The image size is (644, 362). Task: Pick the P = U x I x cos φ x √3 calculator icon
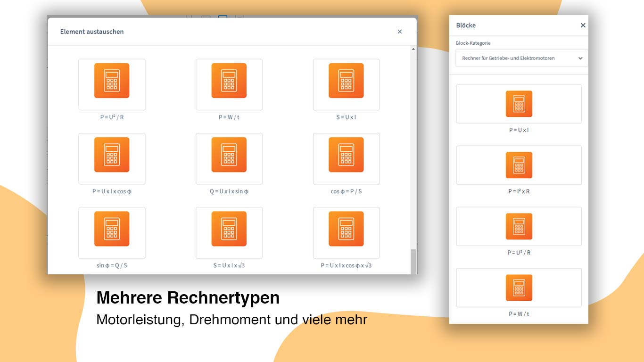(x=346, y=229)
